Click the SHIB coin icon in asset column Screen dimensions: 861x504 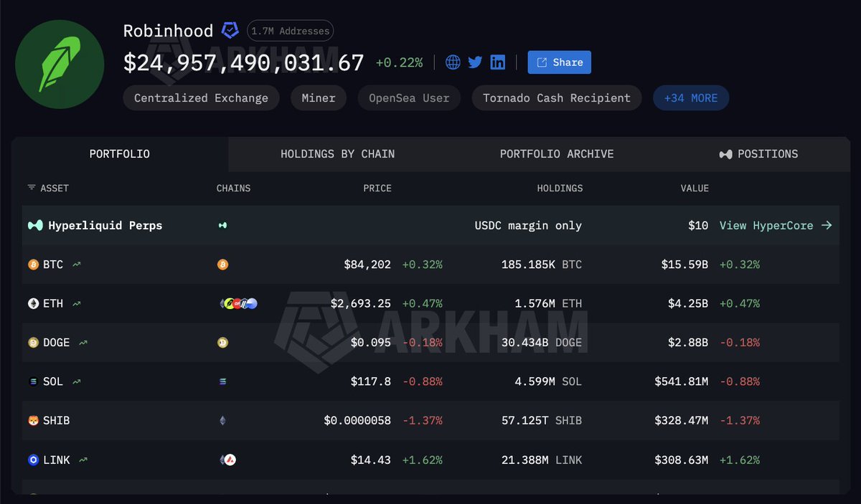coord(33,421)
